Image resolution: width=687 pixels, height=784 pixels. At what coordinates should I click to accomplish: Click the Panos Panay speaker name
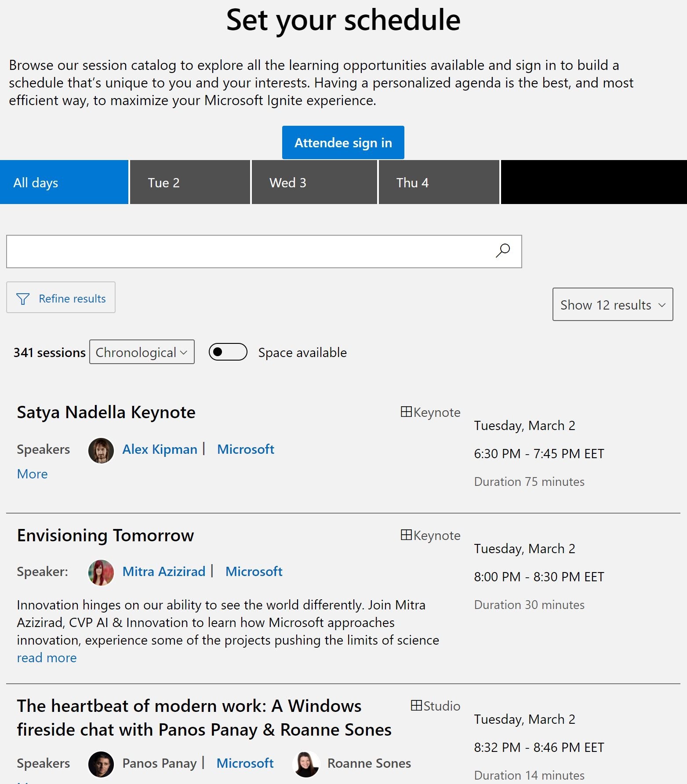click(160, 763)
